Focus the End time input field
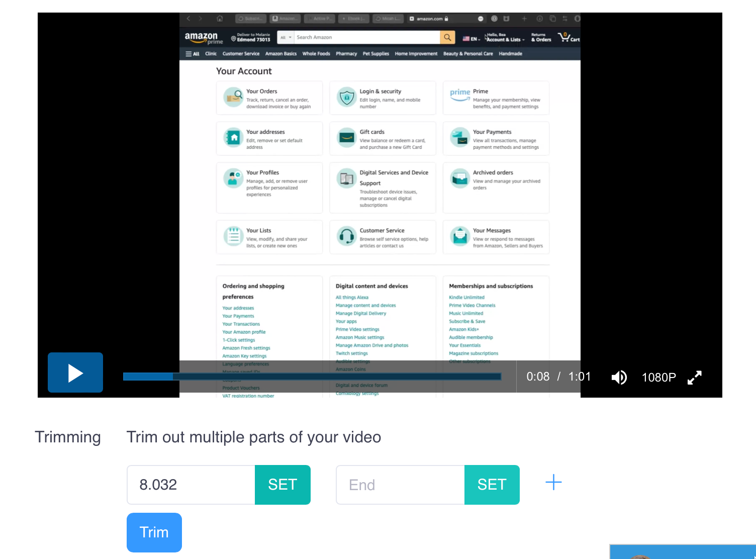Screen dimensions: 756x559 [400, 485]
